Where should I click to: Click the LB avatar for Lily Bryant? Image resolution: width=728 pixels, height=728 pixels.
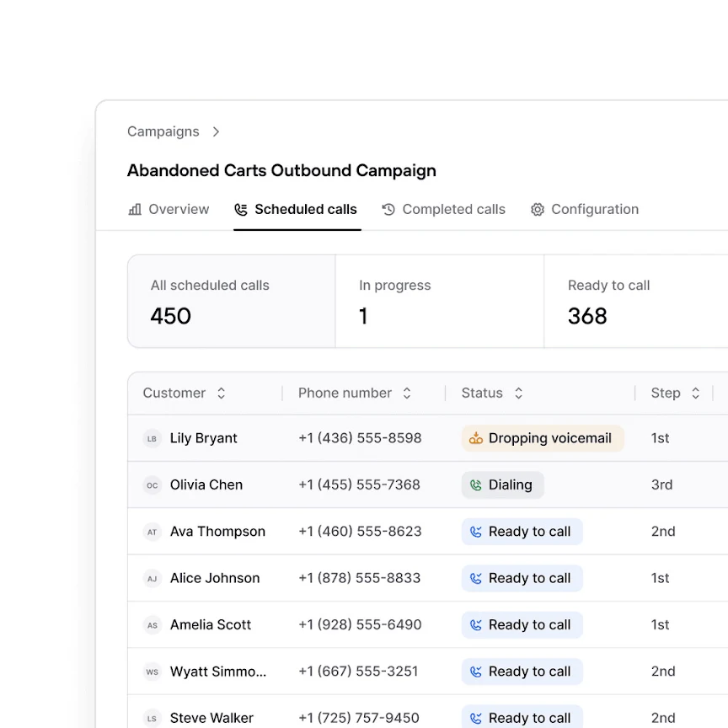[152, 439]
